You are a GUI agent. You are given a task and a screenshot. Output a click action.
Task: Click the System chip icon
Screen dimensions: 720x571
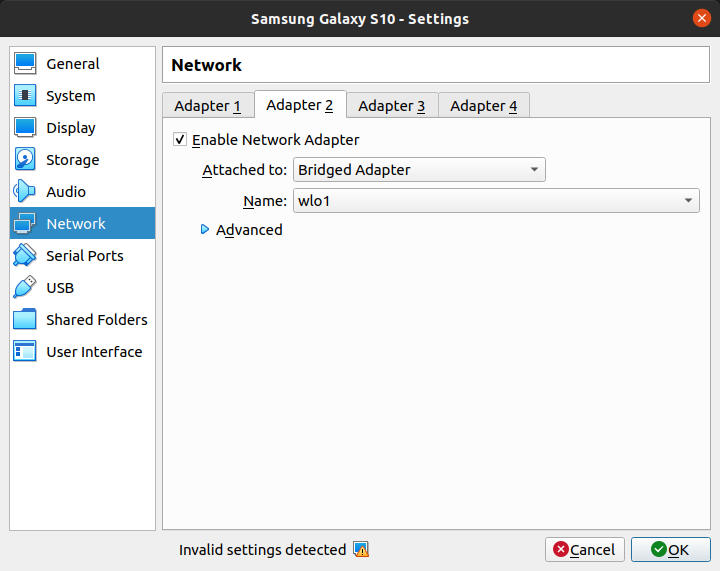pos(25,95)
